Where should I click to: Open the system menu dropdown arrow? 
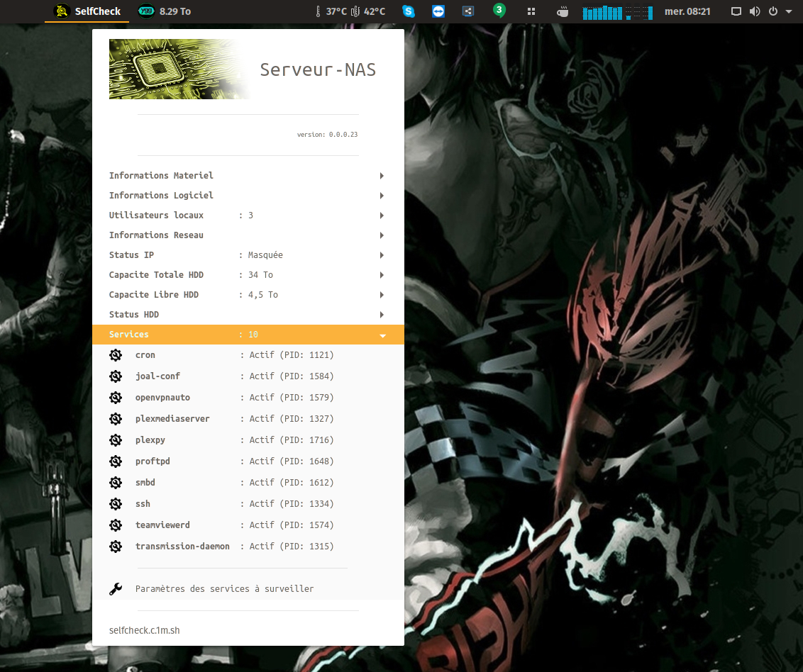pos(789,11)
